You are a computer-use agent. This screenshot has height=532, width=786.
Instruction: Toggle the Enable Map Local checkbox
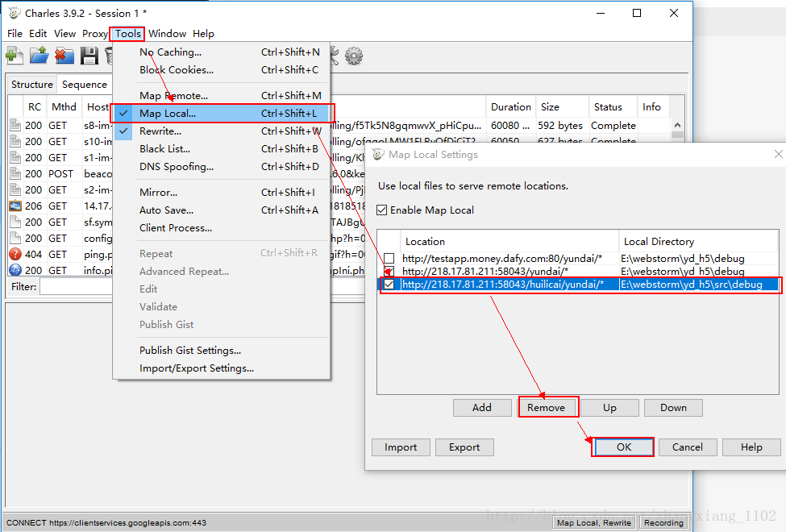(x=382, y=210)
